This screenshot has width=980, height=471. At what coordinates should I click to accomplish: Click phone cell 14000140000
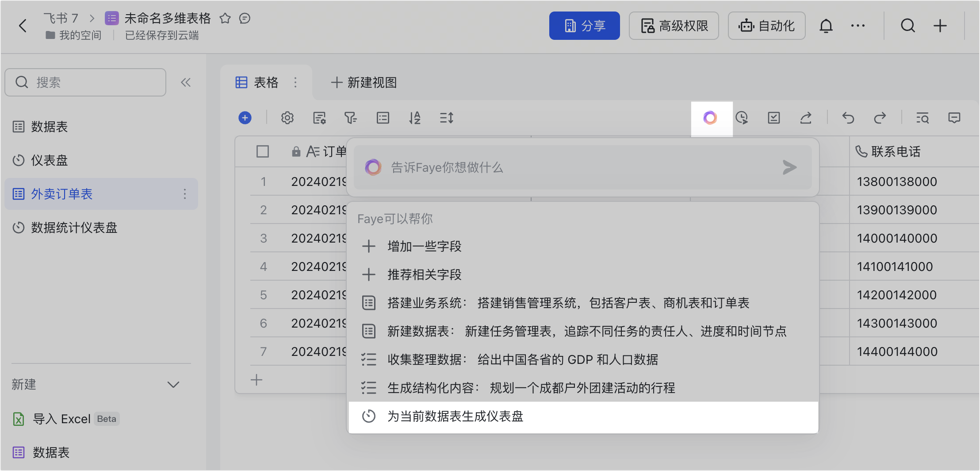[914, 238]
